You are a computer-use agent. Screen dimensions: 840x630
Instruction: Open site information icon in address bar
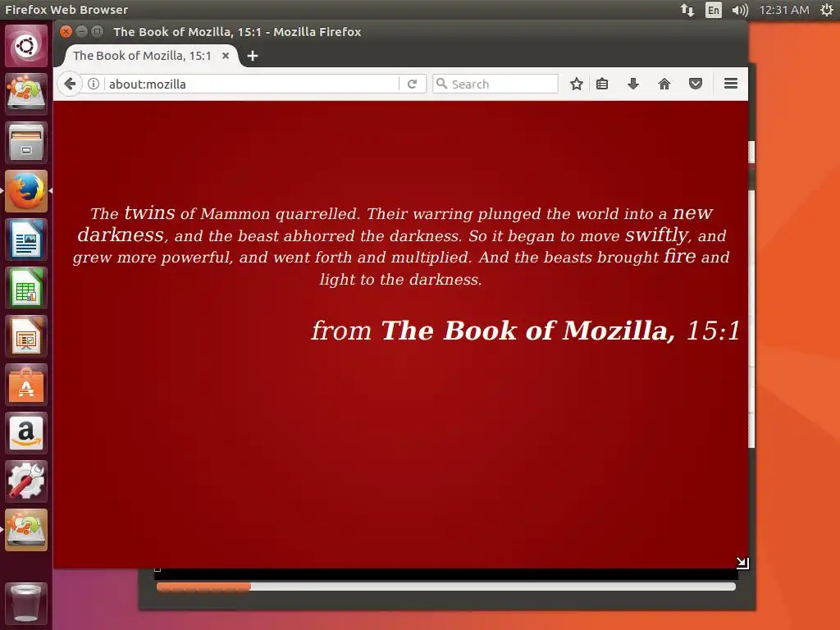point(94,84)
